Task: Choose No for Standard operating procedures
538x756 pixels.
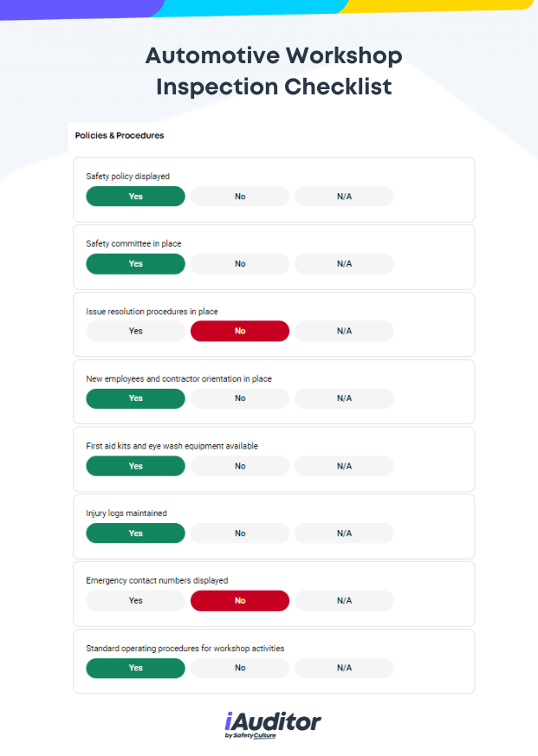Action: click(x=240, y=668)
